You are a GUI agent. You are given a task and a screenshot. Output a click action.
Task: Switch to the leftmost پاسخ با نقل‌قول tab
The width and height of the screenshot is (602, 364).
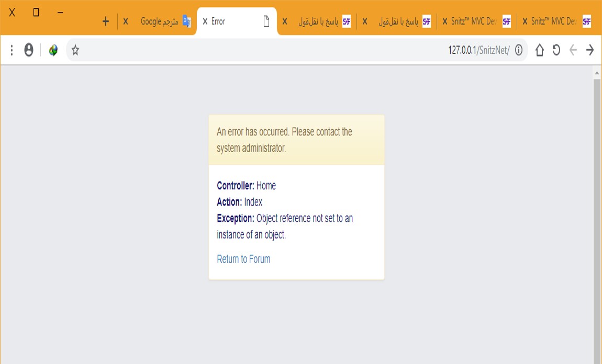pos(319,21)
